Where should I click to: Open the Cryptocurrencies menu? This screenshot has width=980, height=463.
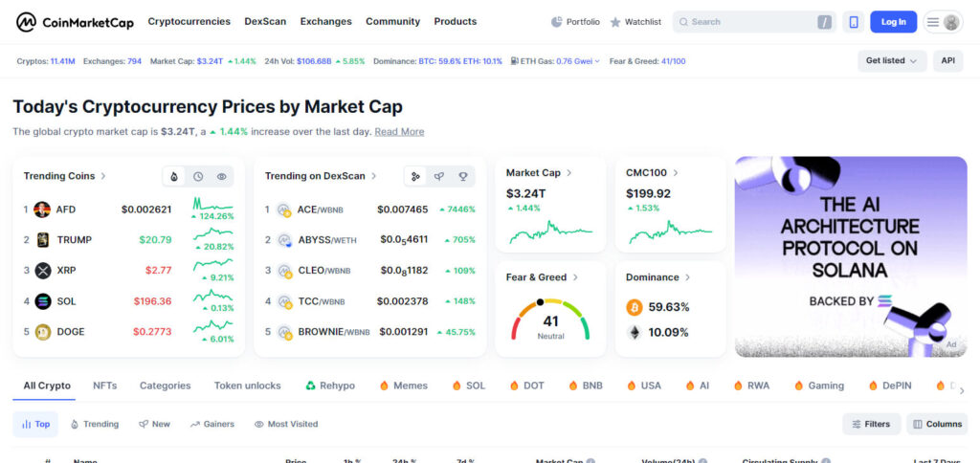(189, 21)
